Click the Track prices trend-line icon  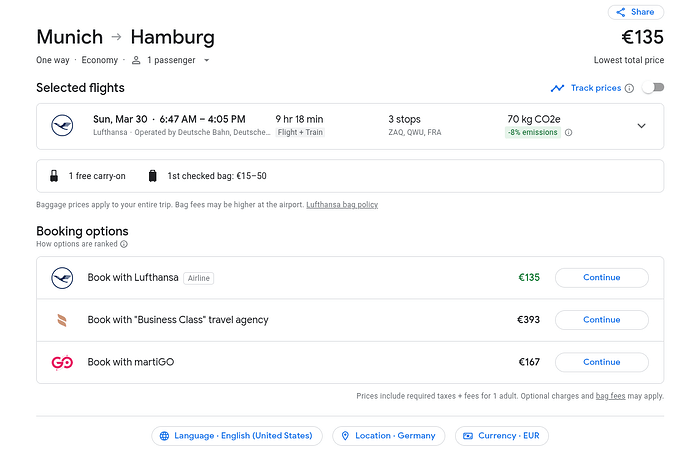tap(558, 88)
